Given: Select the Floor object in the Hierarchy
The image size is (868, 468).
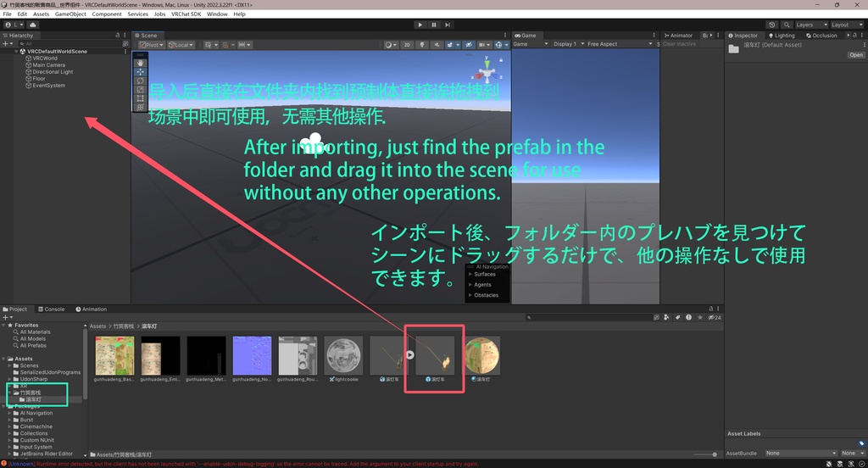Looking at the screenshot, I should tap(39, 79).
